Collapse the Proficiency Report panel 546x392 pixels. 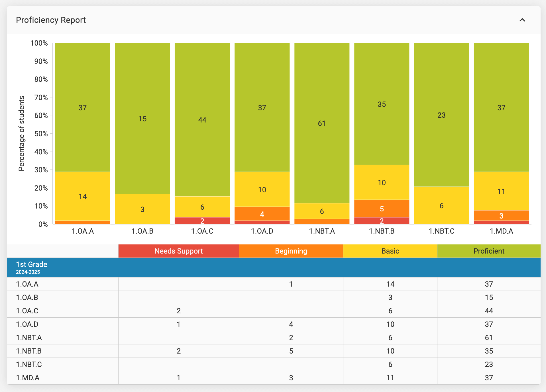click(x=522, y=20)
